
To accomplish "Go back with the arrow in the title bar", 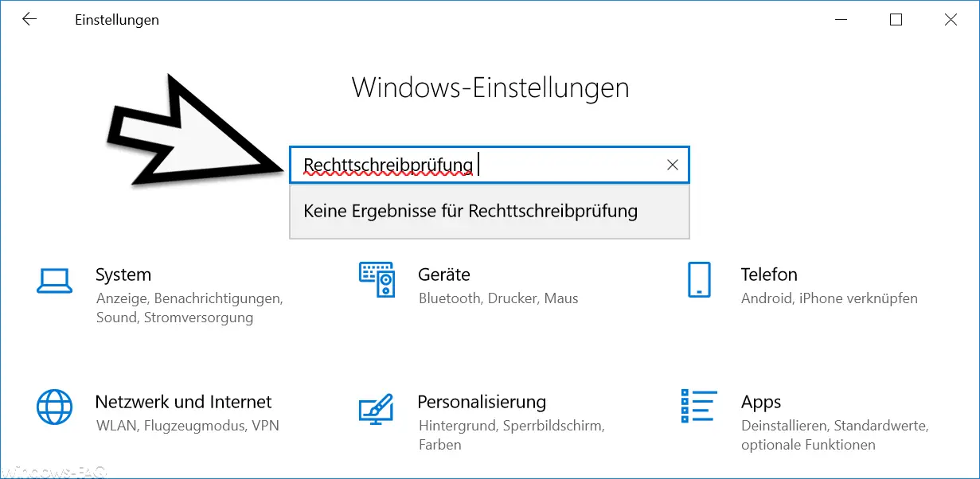I will [x=29, y=20].
